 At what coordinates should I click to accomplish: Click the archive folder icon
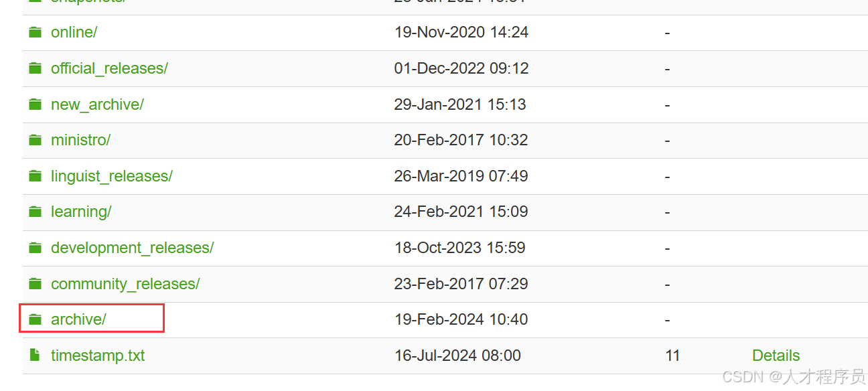click(35, 319)
